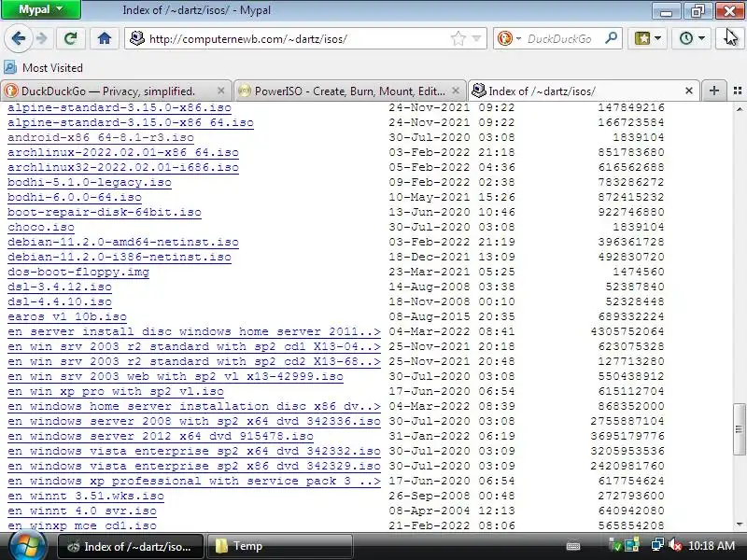Download bodhi-6.0.0-64.iso
Image resolution: width=747 pixels, height=560 pixels.
(75, 197)
